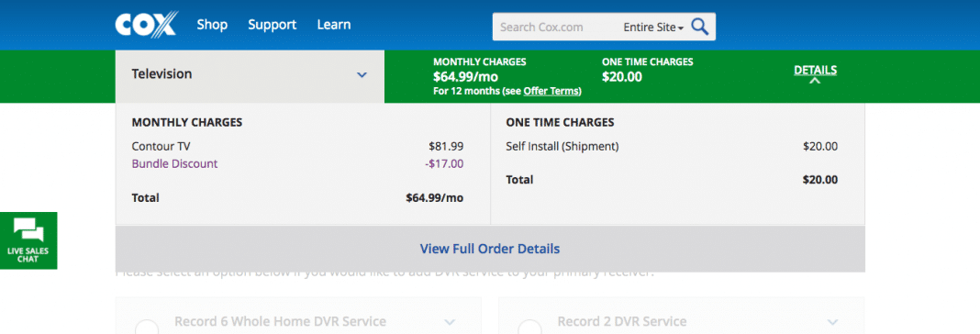This screenshot has height=334, width=980.
Task: Click the $20.00 amount in the green bar
Action: click(622, 77)
